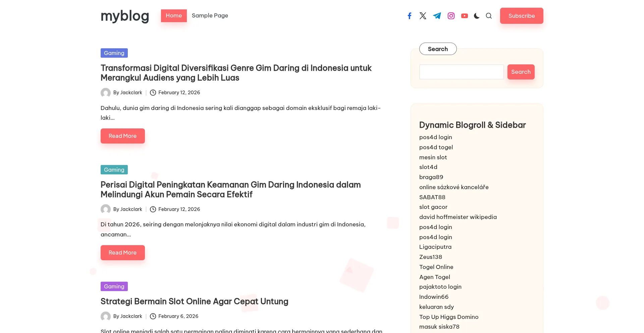Open the Ligaciputra sidebar link
The height and width of the screenshot is (333, 644).
[x=435, y=247]
